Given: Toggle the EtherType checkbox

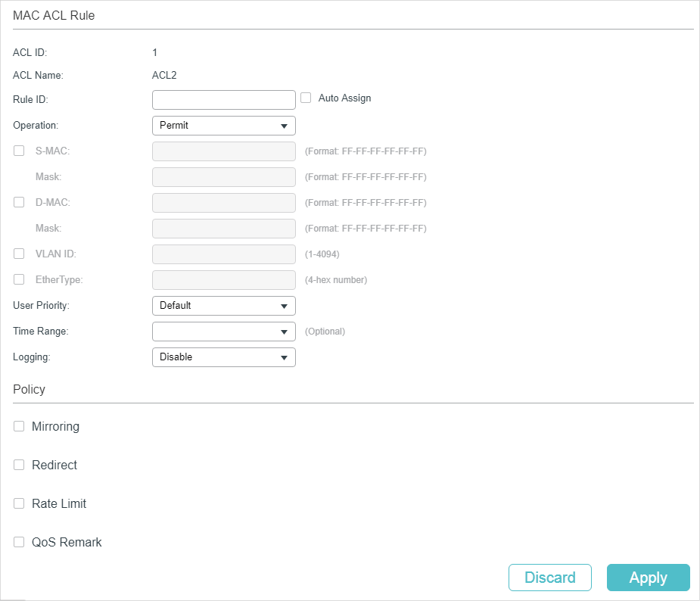Looking at the screenshot, I should 19,279.
